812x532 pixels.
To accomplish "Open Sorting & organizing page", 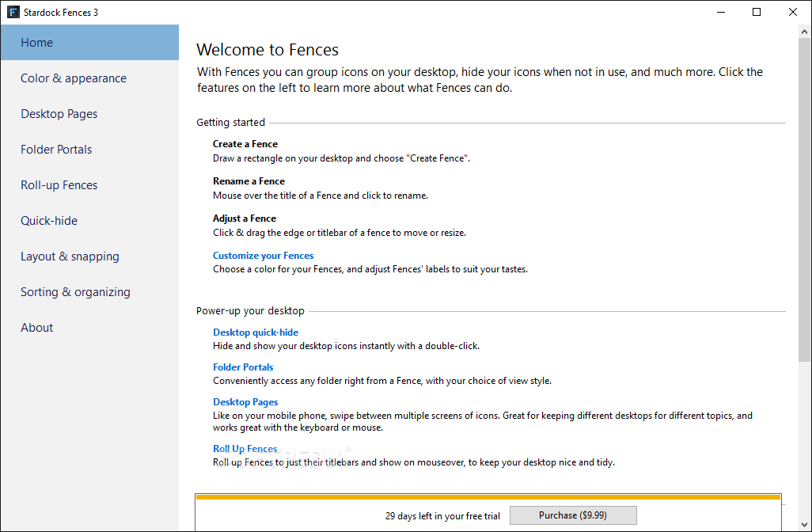I will (x=89, y=292).
